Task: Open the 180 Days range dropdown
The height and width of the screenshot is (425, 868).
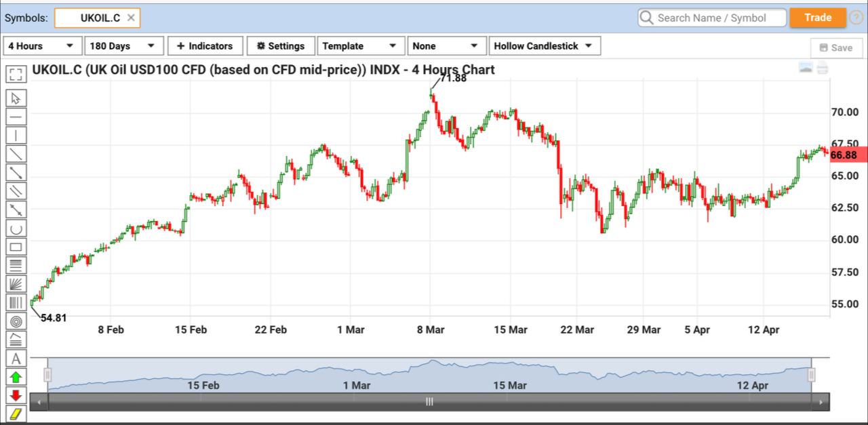Action: (x=124, y=46)
